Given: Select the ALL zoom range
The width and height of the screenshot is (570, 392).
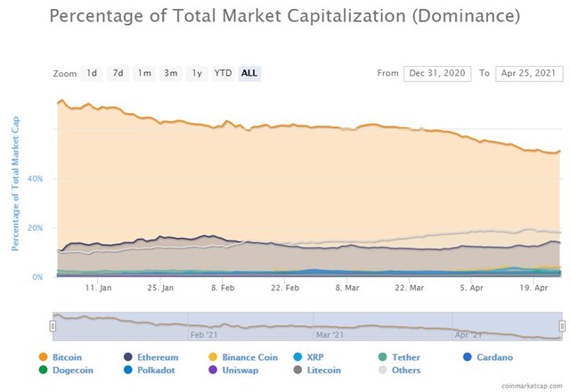Looking at the screenshot, I should 249,73.
